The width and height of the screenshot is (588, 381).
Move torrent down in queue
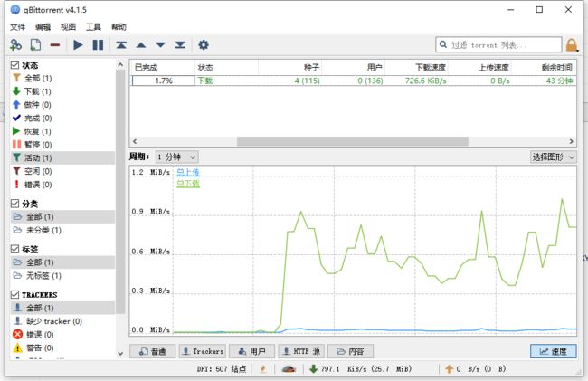click(x=160, y=45)
